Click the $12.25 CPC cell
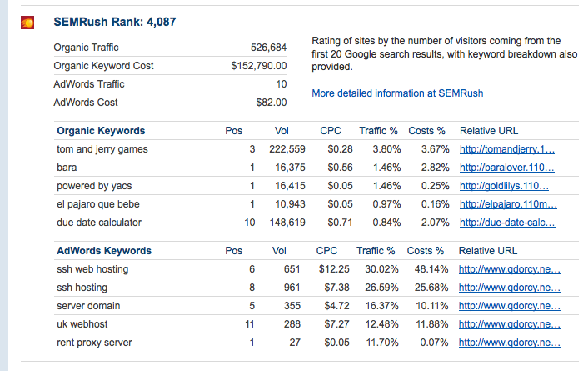Screen dimensions: 588x371 (x=334, y=269)
